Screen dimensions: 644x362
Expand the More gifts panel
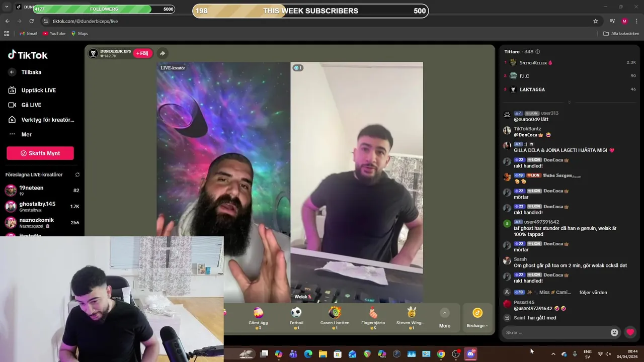pos(445,319)
